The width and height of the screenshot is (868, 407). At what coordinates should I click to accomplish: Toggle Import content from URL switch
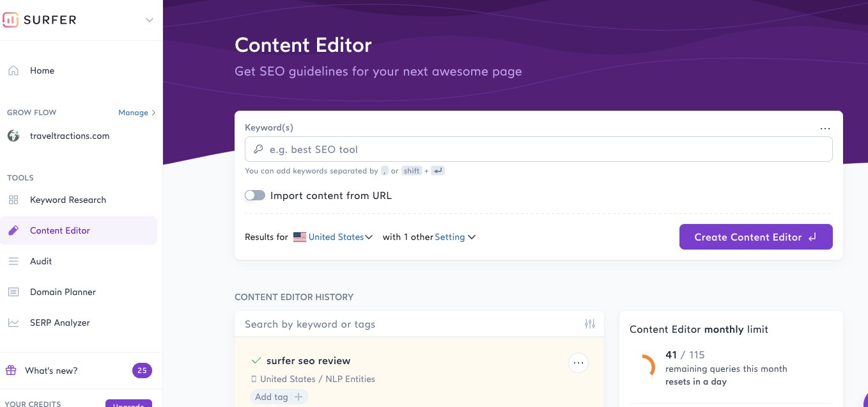click(x=255, y=195)
